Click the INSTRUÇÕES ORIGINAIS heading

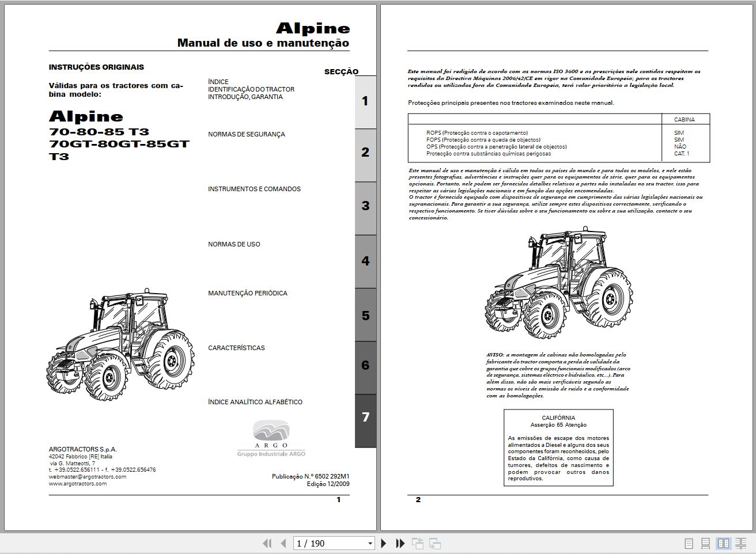pyautogui.click(x=96, y=67)
